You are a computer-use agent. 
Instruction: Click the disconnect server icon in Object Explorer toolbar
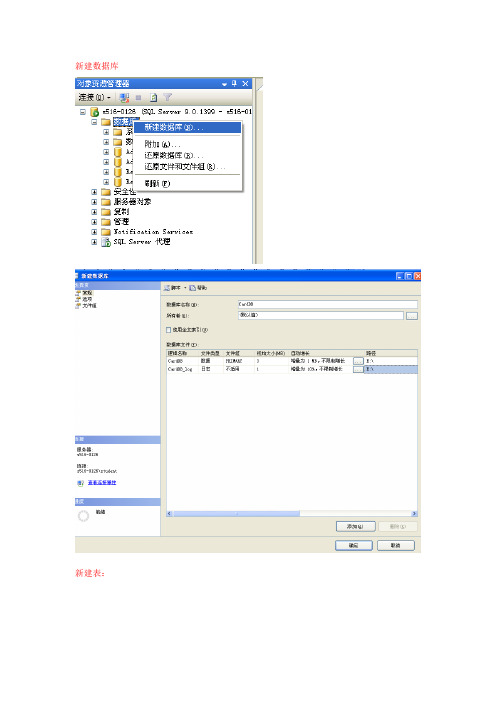tap(124, 97)
